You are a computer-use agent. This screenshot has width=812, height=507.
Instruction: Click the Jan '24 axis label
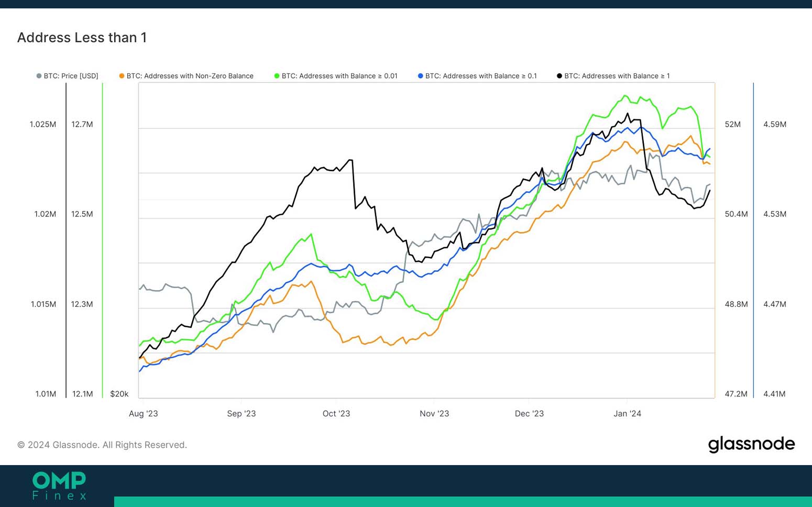tap(628, 413)
